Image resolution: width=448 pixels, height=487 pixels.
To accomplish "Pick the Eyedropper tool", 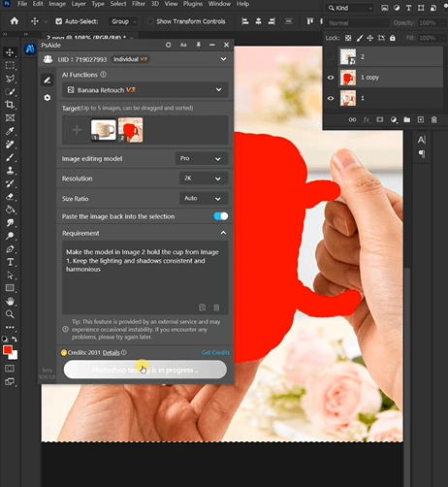I will 10,131.
